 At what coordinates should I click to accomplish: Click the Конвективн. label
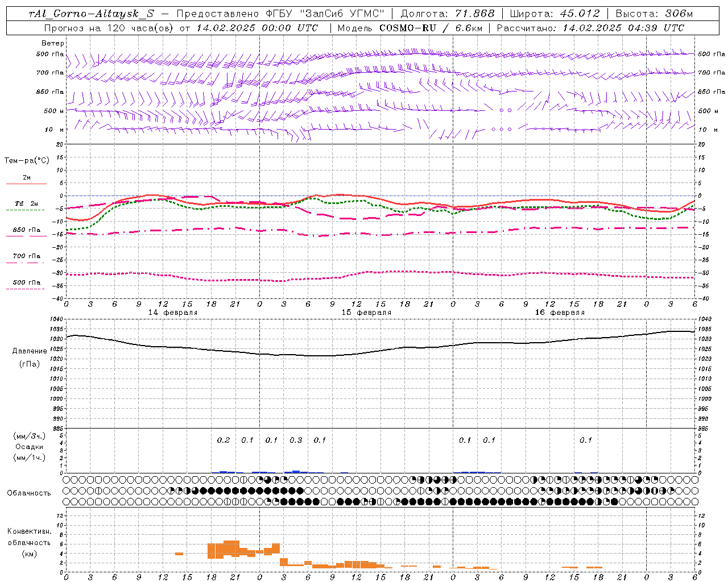[29, 531]
